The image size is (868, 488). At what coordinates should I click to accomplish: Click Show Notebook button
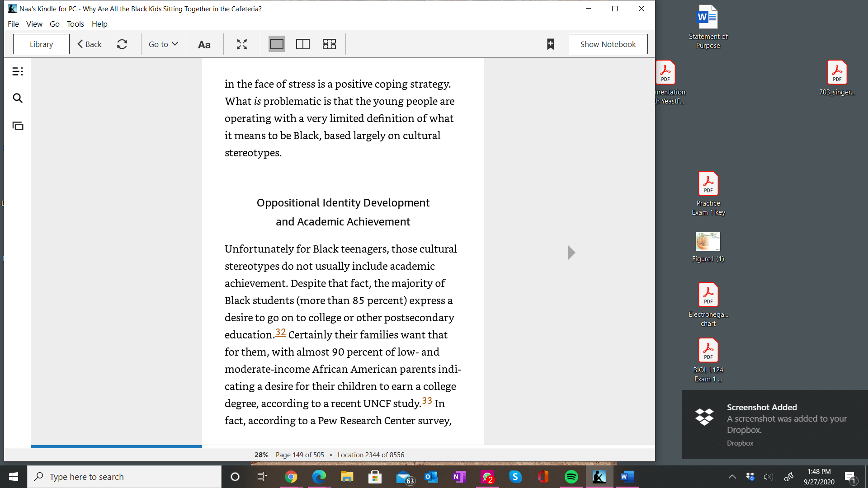tap(608, 44)
